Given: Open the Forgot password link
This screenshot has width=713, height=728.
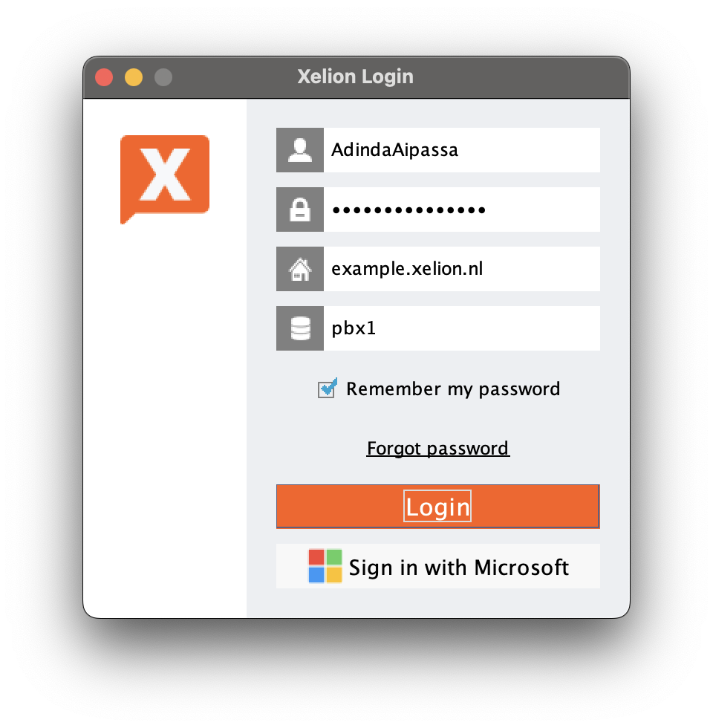Looking at the screenshot, I should [437, 449].
